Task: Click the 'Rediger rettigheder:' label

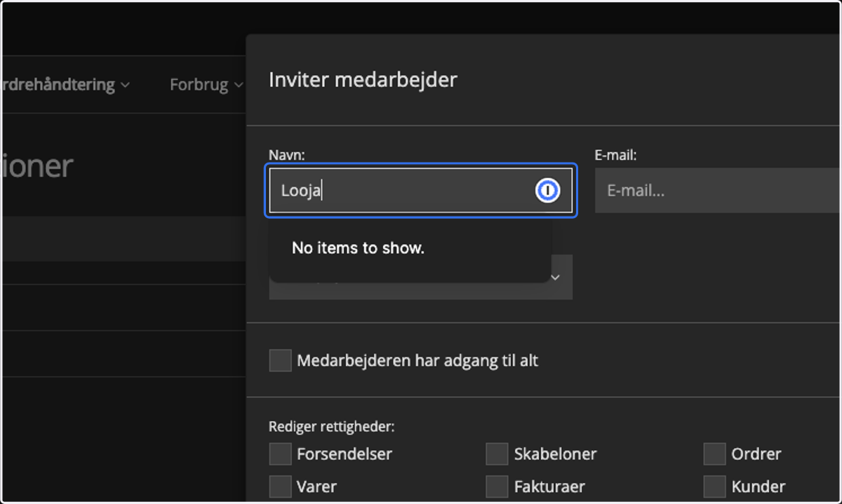Action: pyautogui.click(x=332, y=426)
